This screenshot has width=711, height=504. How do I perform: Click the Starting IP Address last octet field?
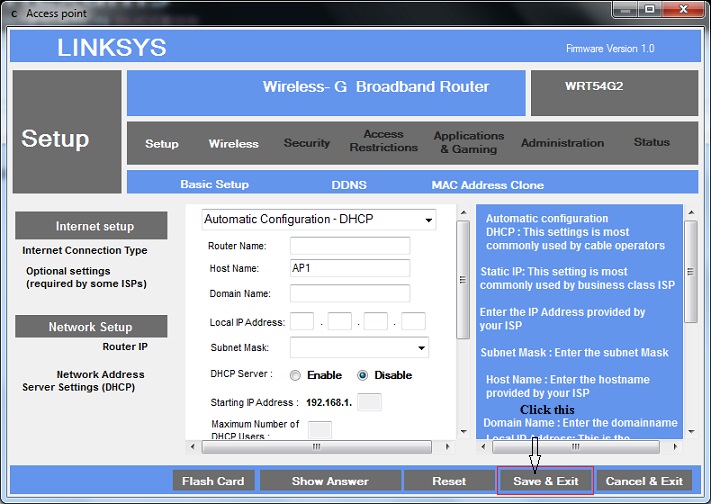point(369,402)
